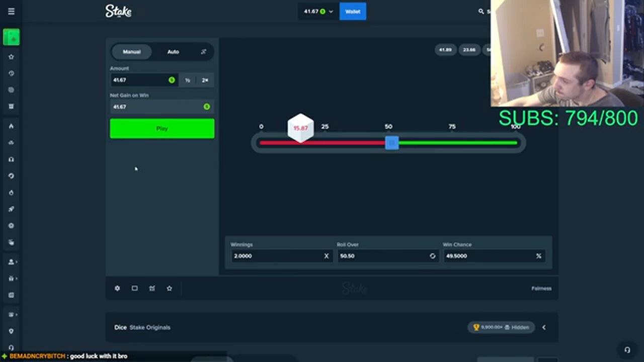
Task: Double the bet with the 2× button
Action: [x=205, y=80]
